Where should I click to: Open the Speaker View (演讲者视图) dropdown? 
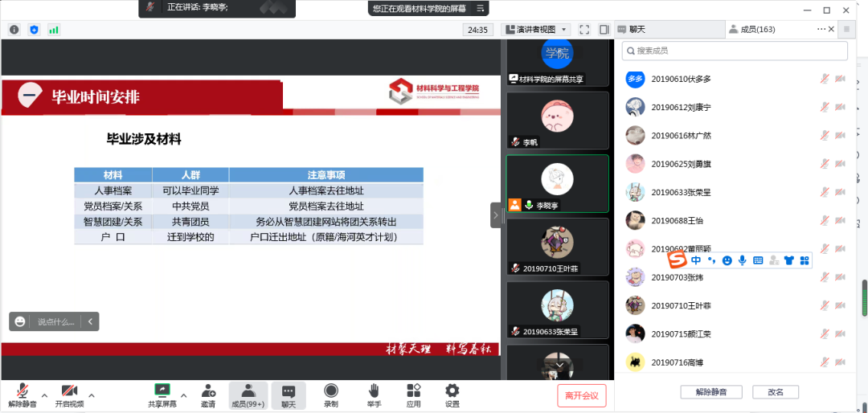[x=535, y=30]
